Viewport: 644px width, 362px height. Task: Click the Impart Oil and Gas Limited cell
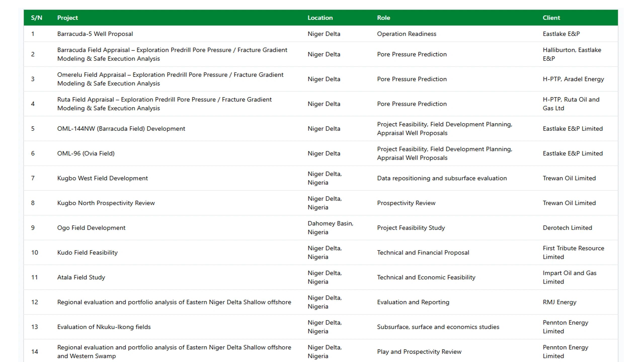(570, 277)
